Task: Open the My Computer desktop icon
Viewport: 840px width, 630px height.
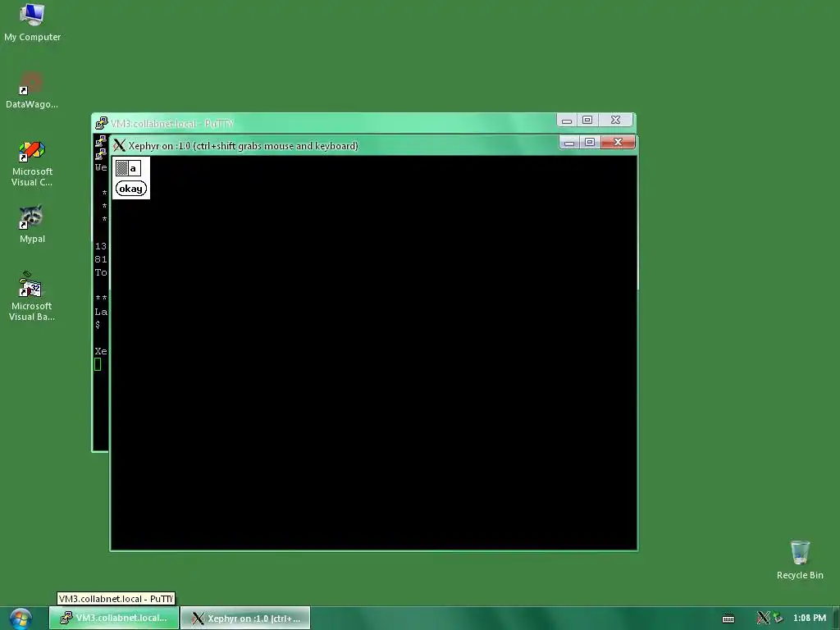Action: point(32,22)
